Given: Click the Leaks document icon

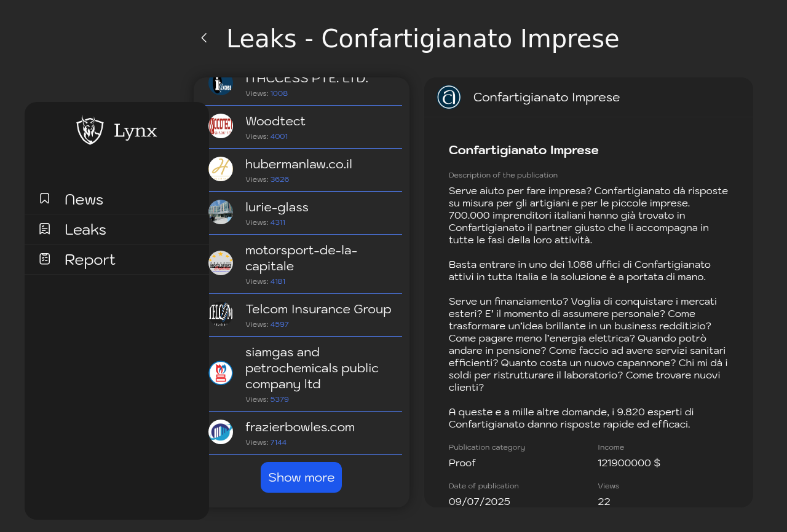Looking at the screenshot, I should (44, 229).
